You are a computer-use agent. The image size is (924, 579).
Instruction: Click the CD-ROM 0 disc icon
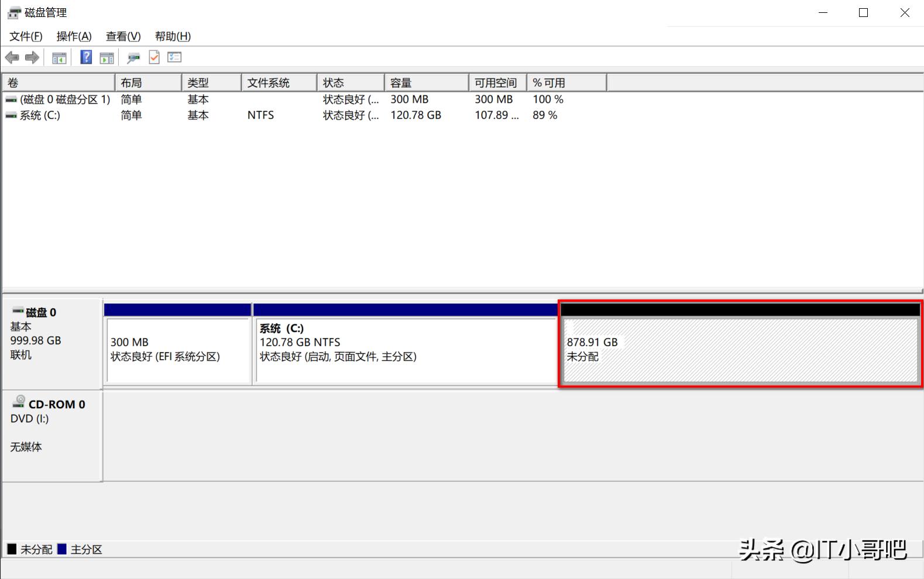19,401
